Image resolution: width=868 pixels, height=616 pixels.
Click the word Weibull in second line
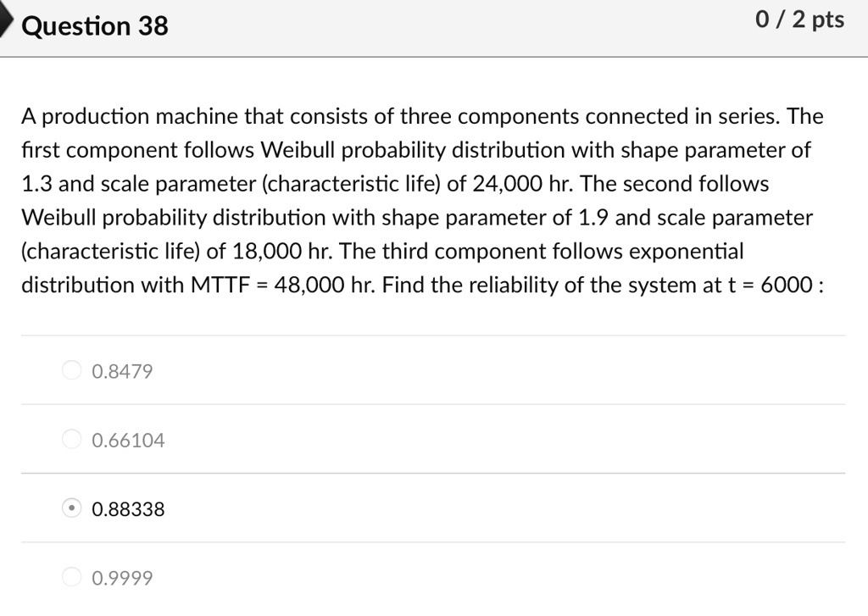(298, 150)
